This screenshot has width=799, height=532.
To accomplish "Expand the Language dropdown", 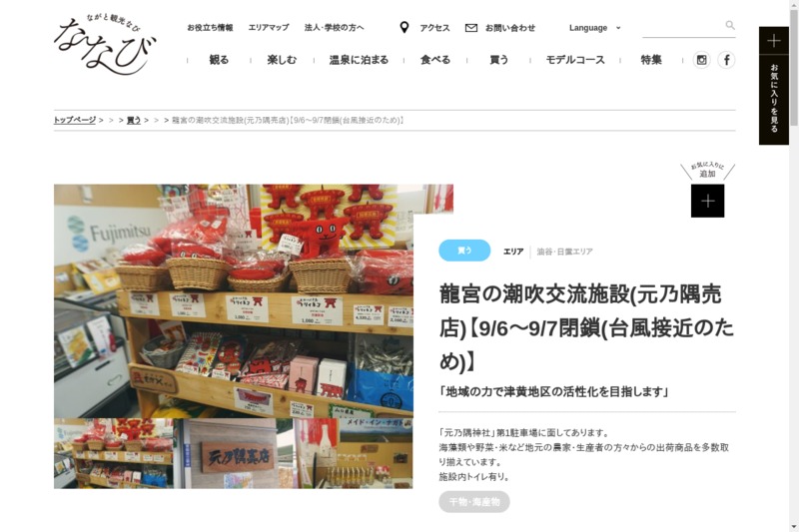I will (594, 28).
